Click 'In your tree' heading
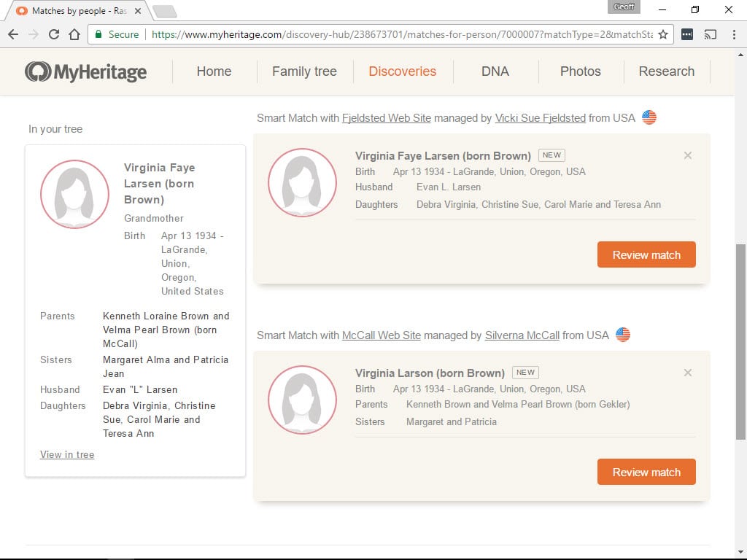The height and width of the screenshot is (560, 747). (x=55, y=129)
